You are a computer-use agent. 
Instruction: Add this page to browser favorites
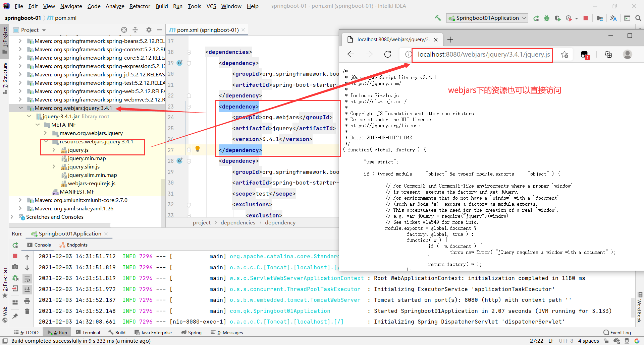point(565,54)
